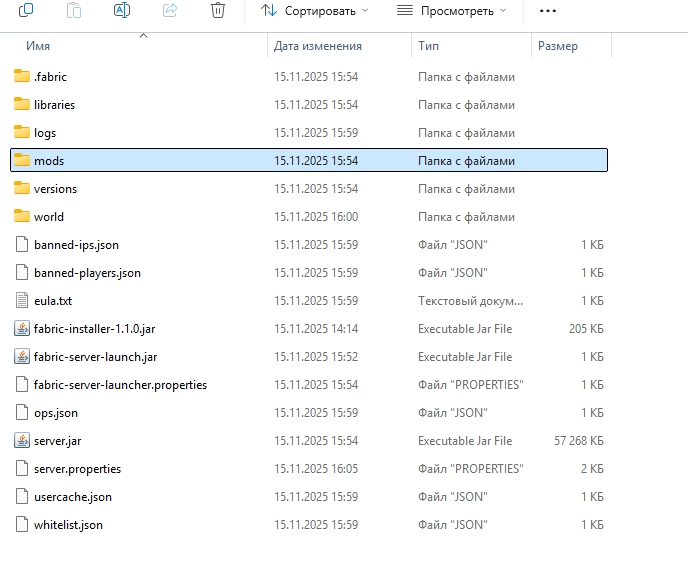Select the highlighted mods folder
Screen dimensions: 688x573
click(x=49, y=161)
